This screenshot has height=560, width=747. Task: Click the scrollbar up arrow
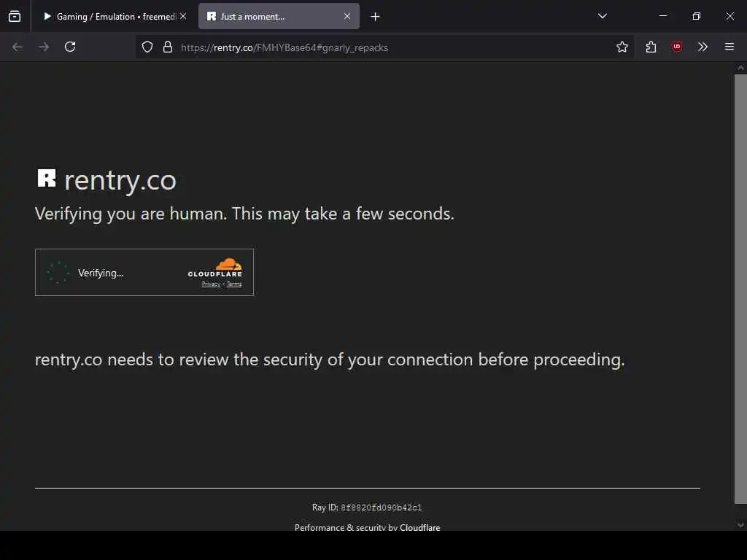740,68
